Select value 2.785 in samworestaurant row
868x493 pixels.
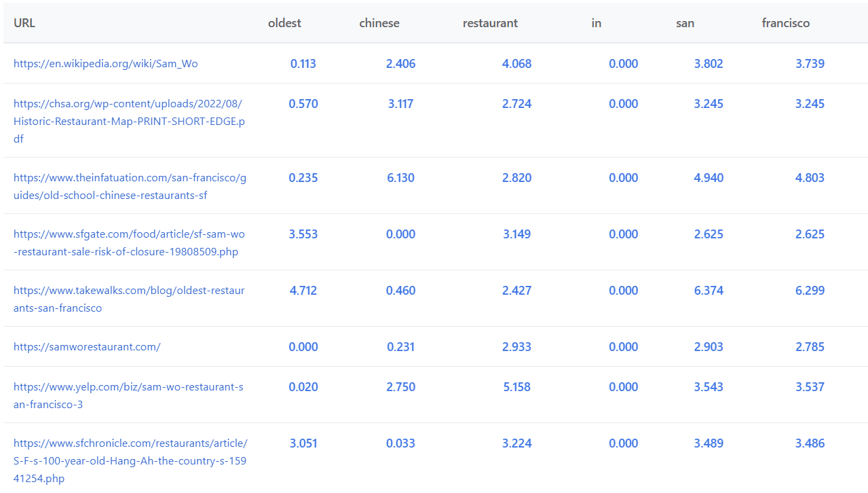(810, 347)
